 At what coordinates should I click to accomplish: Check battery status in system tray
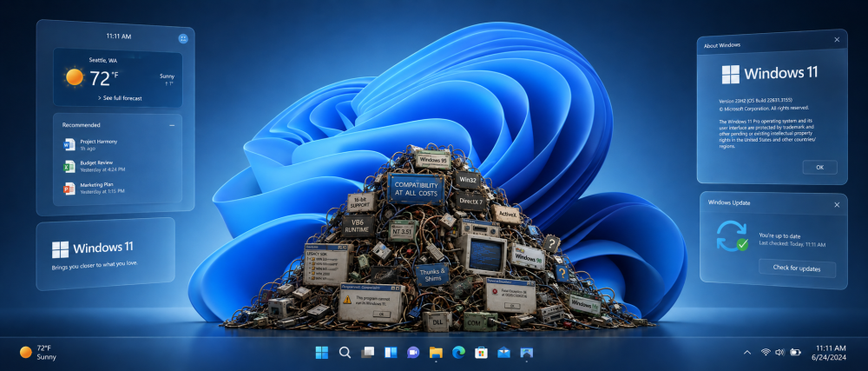tap(795, 352)
